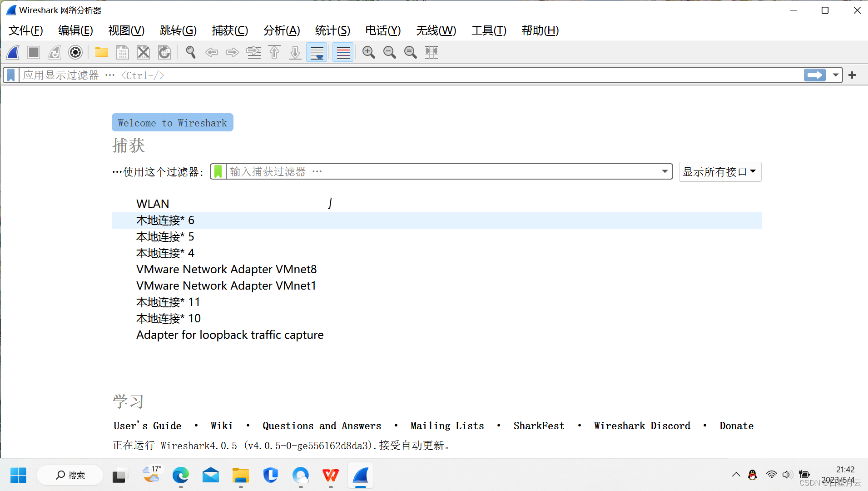Open the Mailing Lists link

pos(447,426)
